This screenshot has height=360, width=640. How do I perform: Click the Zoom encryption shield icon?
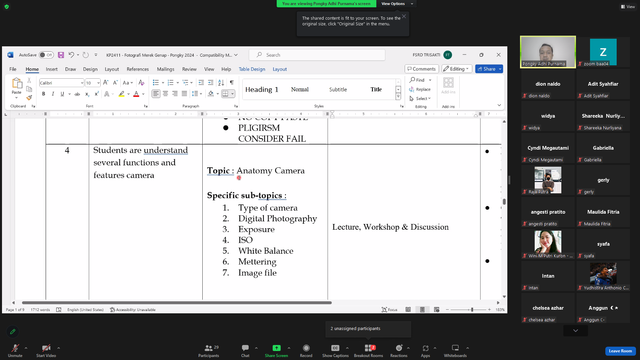pos(7,7)
